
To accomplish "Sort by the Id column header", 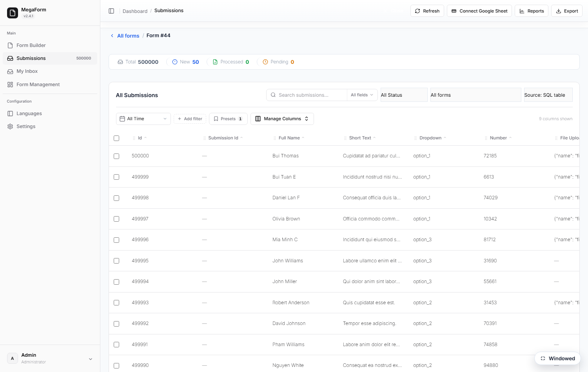I will [140, 138].
